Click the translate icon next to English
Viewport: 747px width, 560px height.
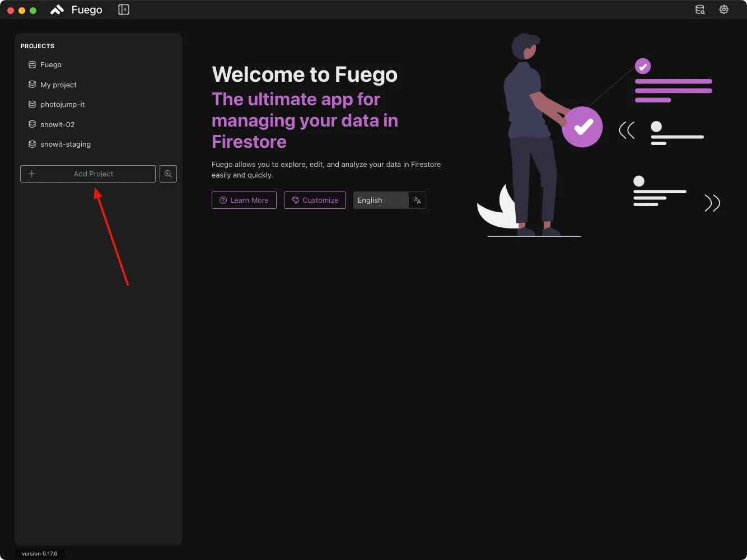417,200
